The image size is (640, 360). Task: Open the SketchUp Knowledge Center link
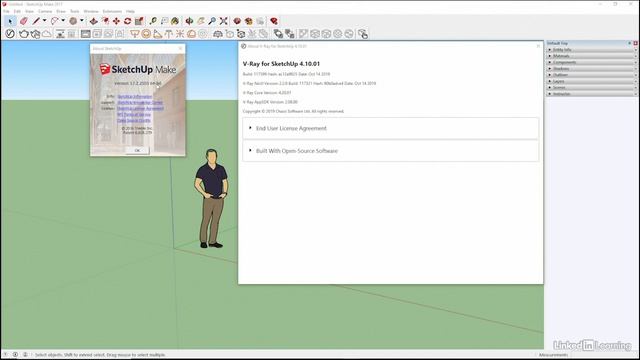click(x=140, y=103)
